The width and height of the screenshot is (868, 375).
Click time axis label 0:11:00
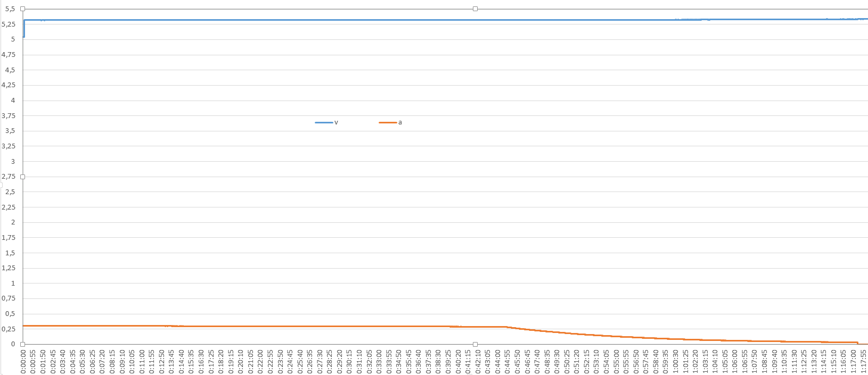(142, 362)
